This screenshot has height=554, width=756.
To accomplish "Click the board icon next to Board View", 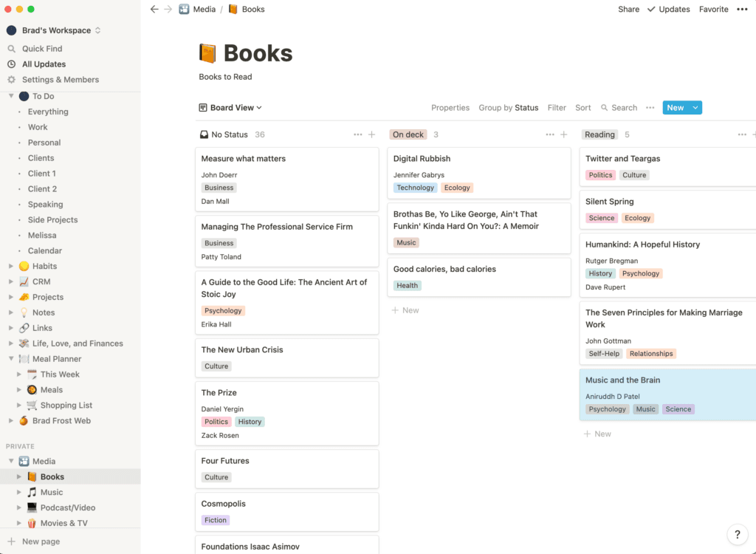I will click(x=202, y=107).
